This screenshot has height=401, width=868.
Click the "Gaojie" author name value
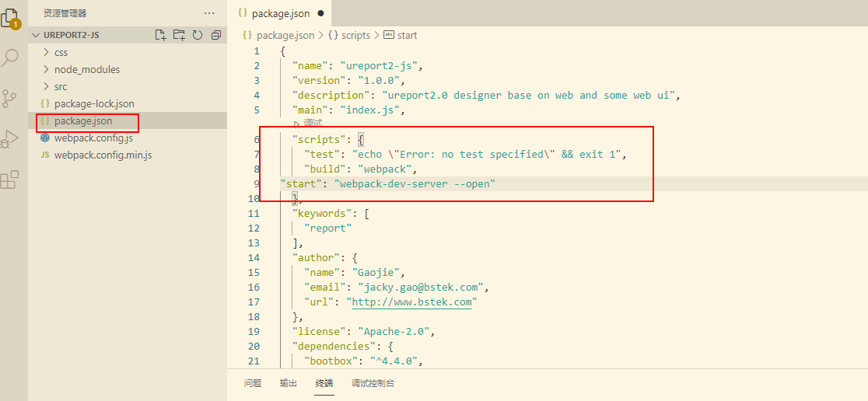pos(376,272)
